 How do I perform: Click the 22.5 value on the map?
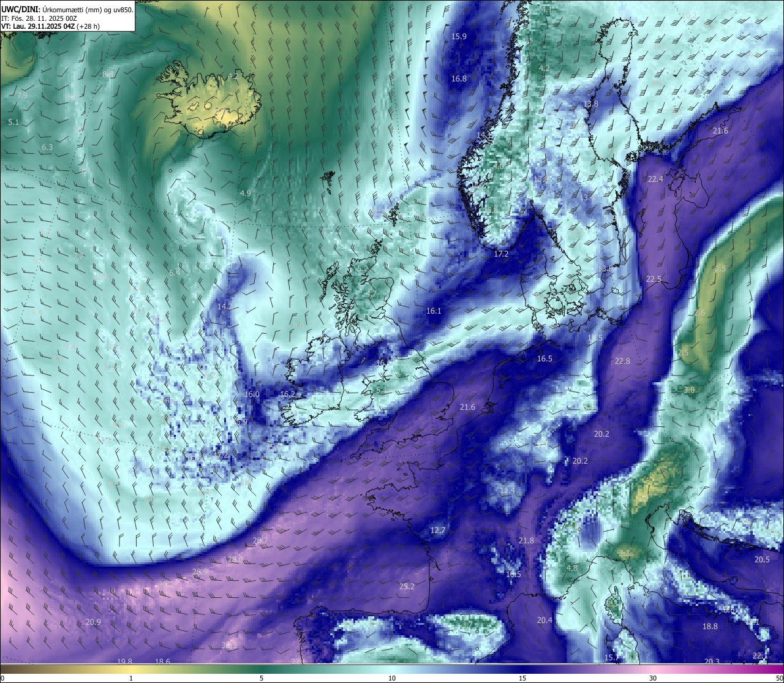[x=654, y=279]
